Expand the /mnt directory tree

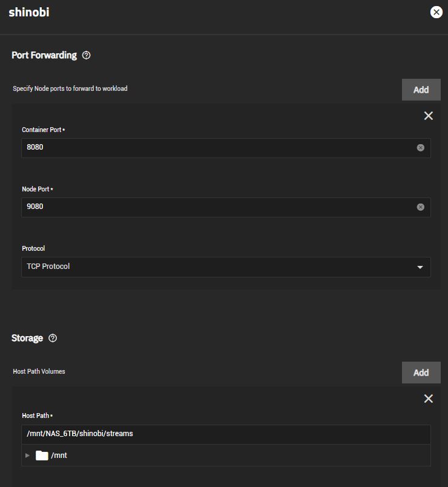point(27,456)
